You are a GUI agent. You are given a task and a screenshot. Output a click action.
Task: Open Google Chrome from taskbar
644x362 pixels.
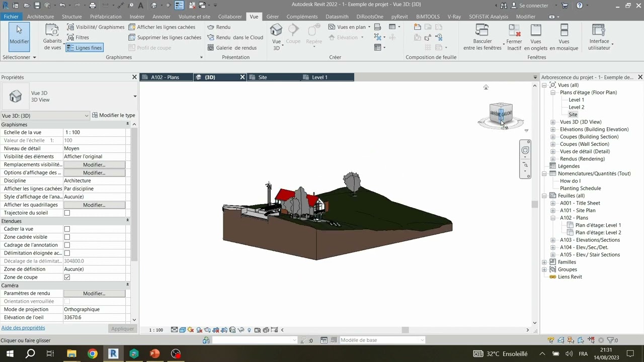(93, 353)
